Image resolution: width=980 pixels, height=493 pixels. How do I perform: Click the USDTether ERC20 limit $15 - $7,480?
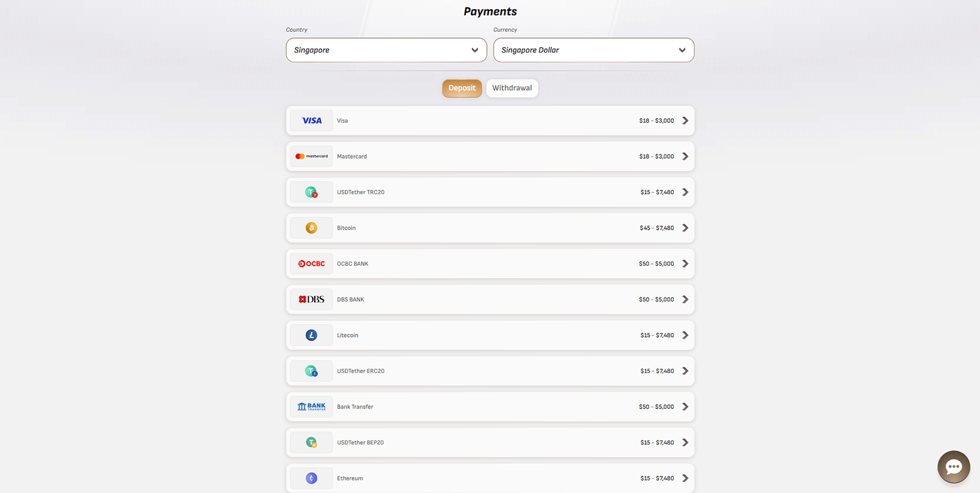tap(657, 371)
